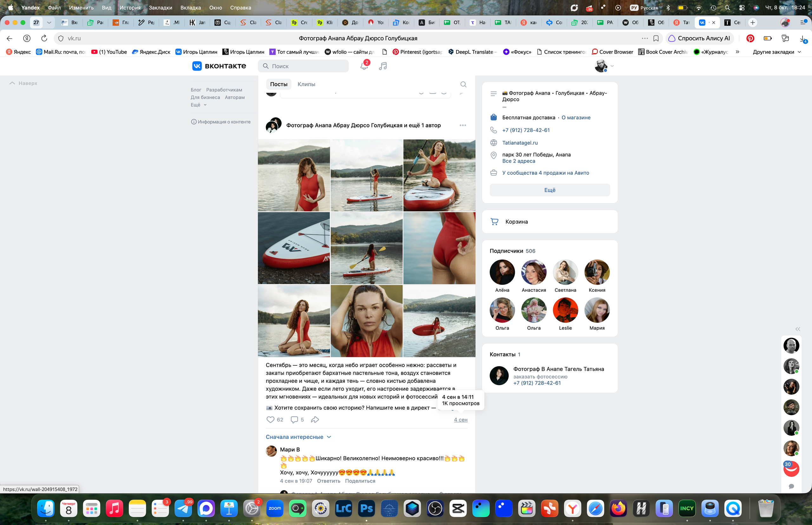Show hidden bookmarks chevron
Image resolution: width=812 pixels, height=525 pixels.
pos(737,52)
